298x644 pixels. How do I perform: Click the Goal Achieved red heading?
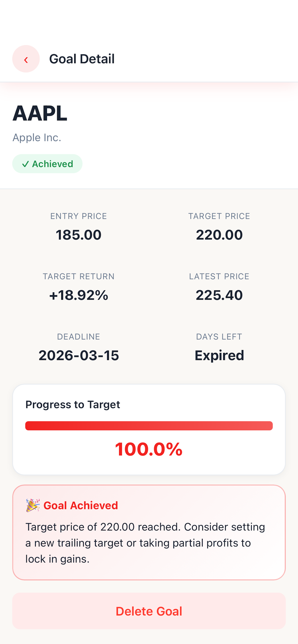[81, 506]
